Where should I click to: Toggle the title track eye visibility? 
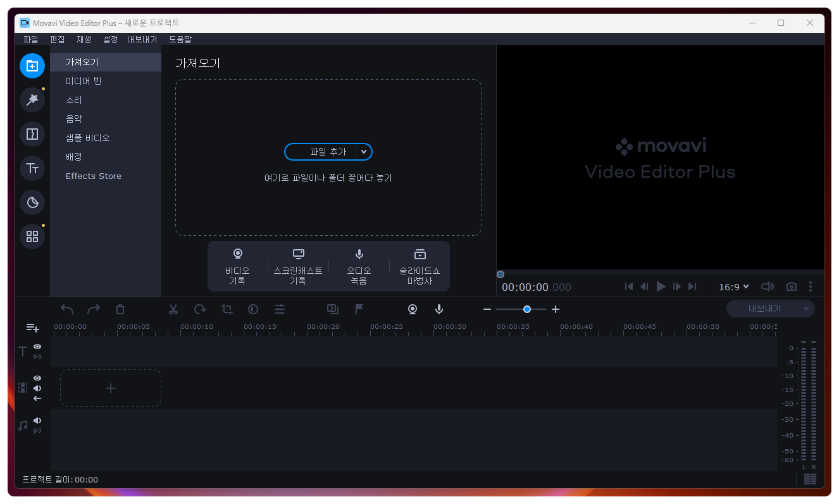(37, 347)
